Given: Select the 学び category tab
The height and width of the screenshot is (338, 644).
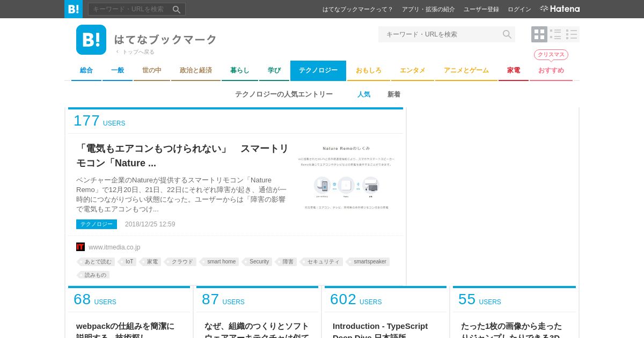Looking at the screenshot, I should coord(274,70).
